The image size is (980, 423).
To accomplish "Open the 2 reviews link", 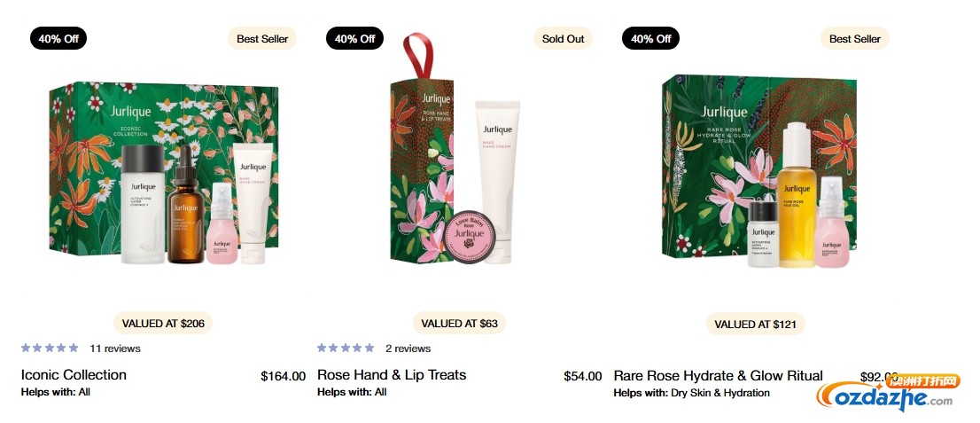I will click(x=408, y=349).
